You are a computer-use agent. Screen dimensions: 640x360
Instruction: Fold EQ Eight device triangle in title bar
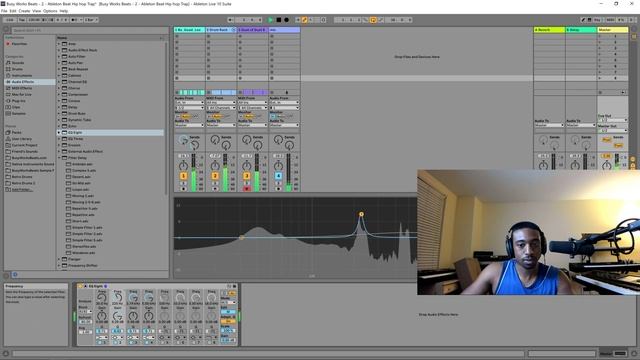click(x=86, y=286)
